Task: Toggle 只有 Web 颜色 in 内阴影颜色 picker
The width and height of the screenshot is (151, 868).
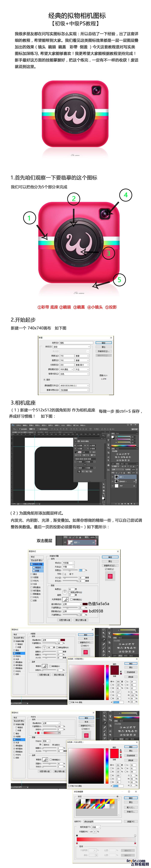Action: click(x=70, y=703)
